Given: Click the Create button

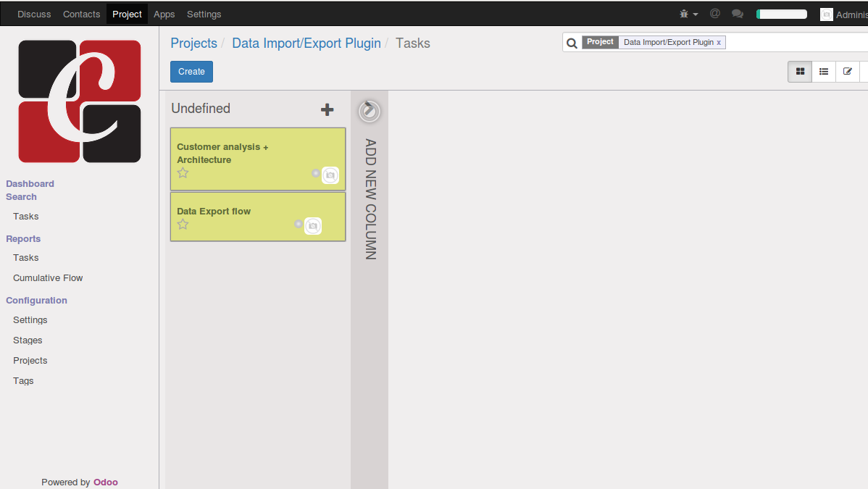Looking at the screenshot, I should [x=191, y=72].
